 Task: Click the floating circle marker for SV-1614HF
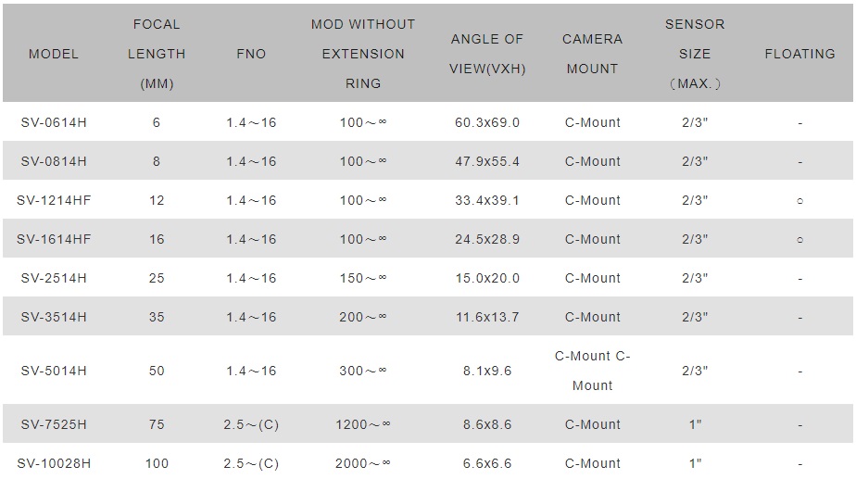(x=799, y=240)
